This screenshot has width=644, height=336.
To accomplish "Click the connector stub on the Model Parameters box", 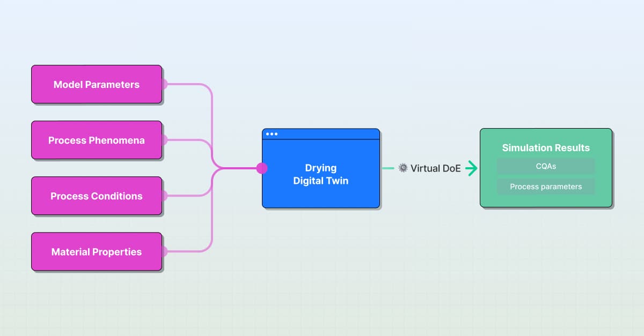I will point(166,84).
